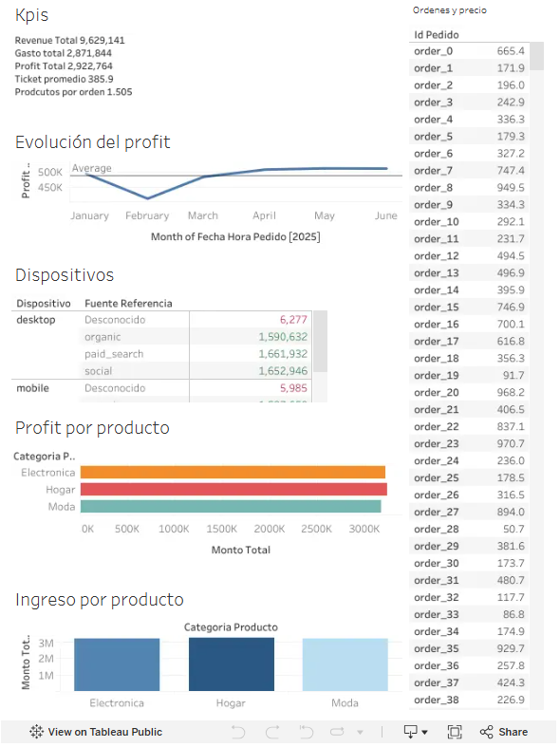This screenshot has height=747, width=560.
Task: Click the Hogar label under income chart
Action: click(x=231, y=703)
